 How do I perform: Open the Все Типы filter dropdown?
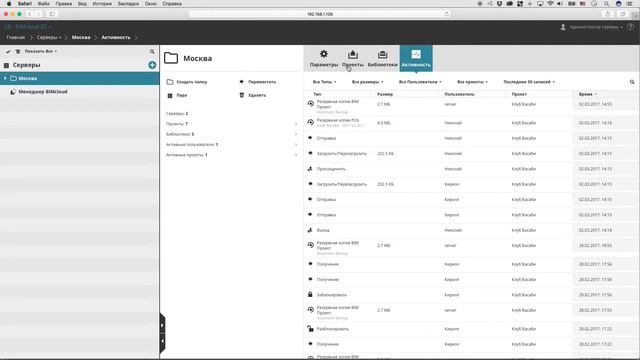tap(324, 82)
